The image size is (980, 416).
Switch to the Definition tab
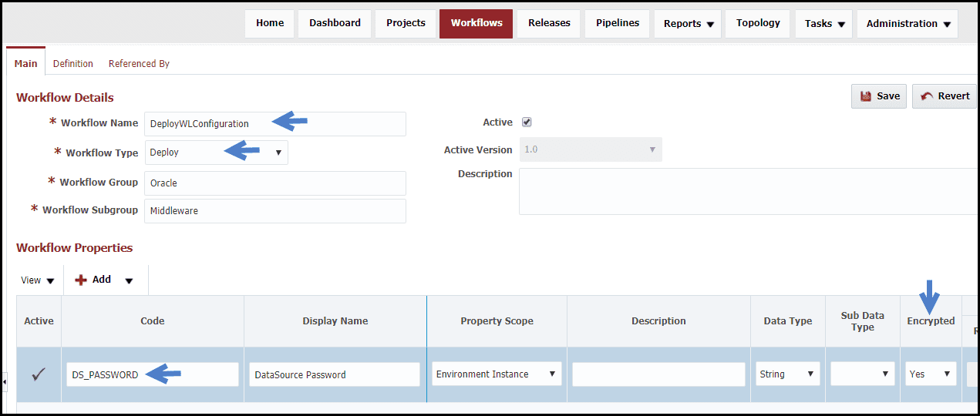pyautogui.click(x=73, y=64)
